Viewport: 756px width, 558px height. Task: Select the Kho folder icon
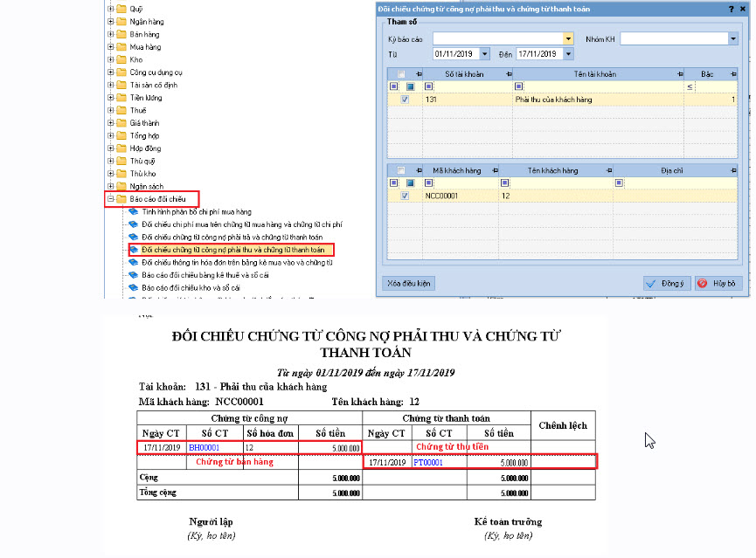pos(121,59)
